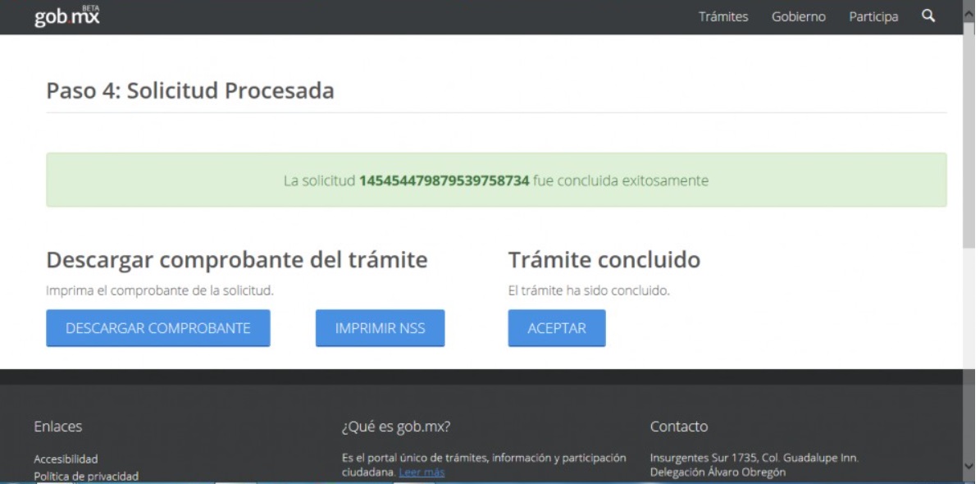Image resolution: width=980 pixels, height=484 pixels.
Task: Go to the Participa section
Action: click(x=873, y=17)
